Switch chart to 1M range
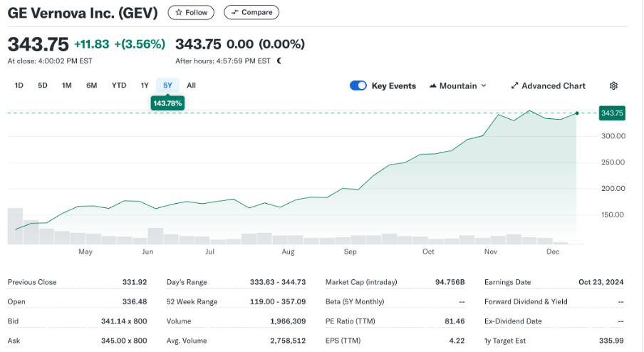 pyautogui.click(x=66, y=86)
